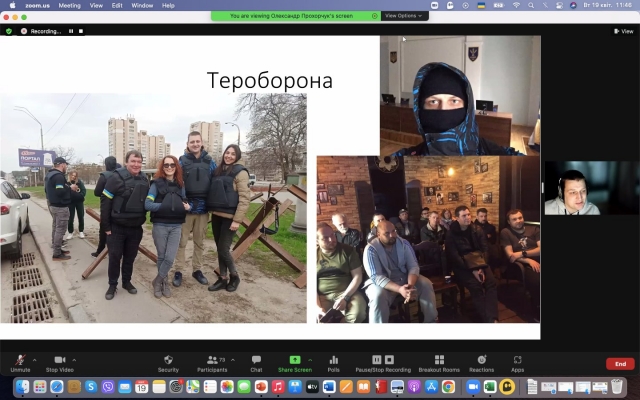The height and width of the screenshot is (400, 640).
Task: Open Messages from the Dock
Action: pyautogui.click(x=244, y=386)
